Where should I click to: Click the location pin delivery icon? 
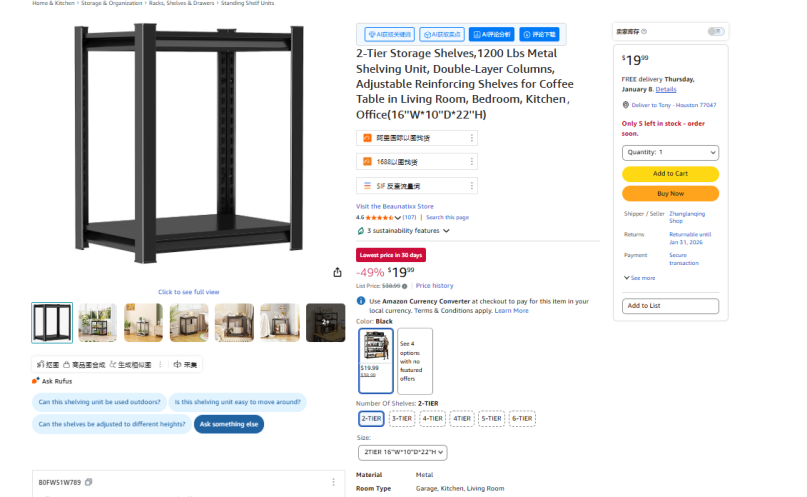click(626, 105)
